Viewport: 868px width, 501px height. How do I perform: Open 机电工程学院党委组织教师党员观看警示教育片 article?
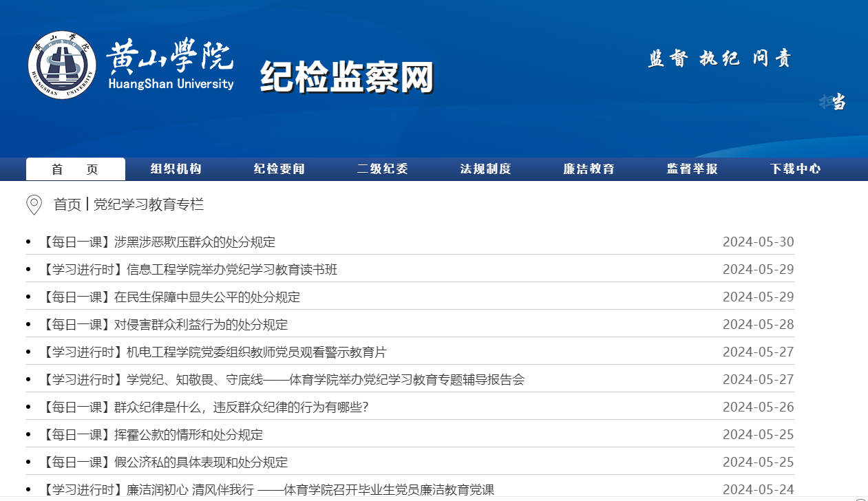coord(214,352)
